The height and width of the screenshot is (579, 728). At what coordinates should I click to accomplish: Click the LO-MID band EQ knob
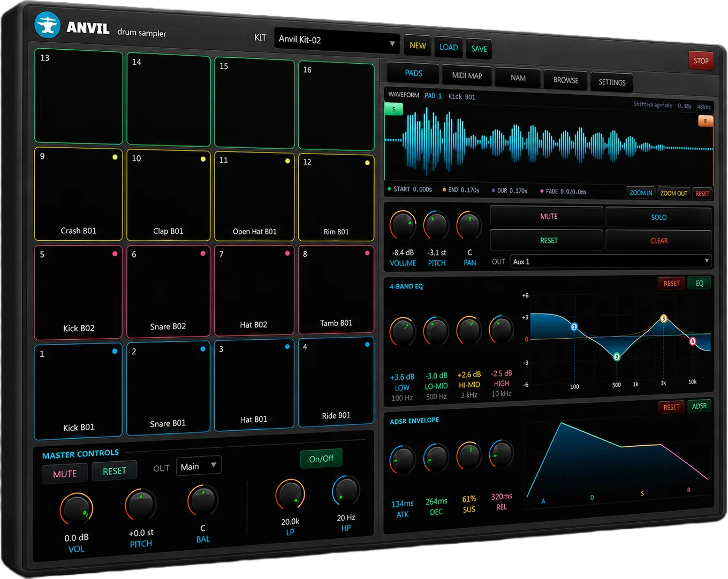point(436,331)
